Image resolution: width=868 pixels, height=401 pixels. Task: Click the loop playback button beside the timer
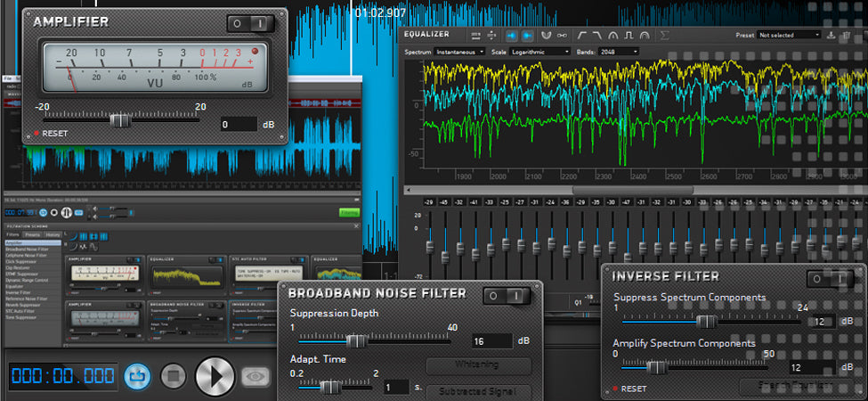(137, 377)
